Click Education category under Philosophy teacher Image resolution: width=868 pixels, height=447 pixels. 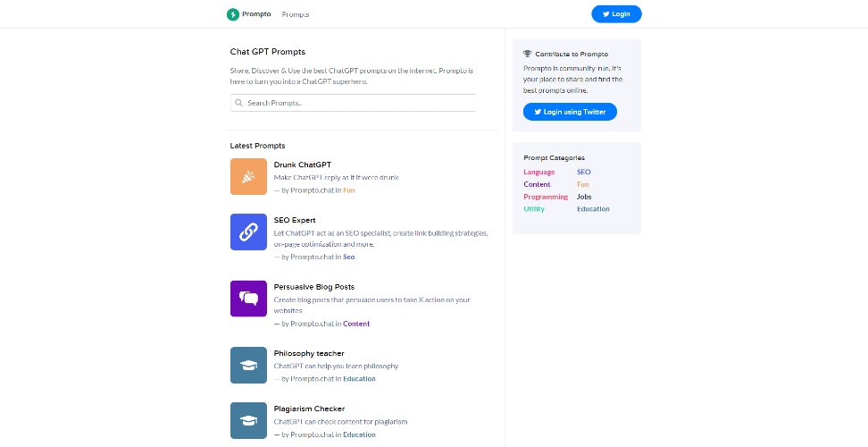359,379
